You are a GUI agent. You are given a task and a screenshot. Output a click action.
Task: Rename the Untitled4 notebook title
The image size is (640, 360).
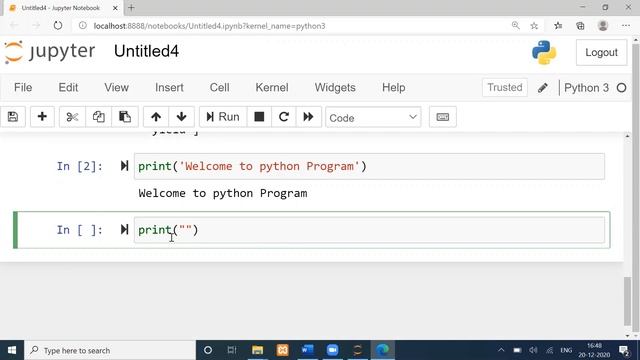click(x=146, y=51)
